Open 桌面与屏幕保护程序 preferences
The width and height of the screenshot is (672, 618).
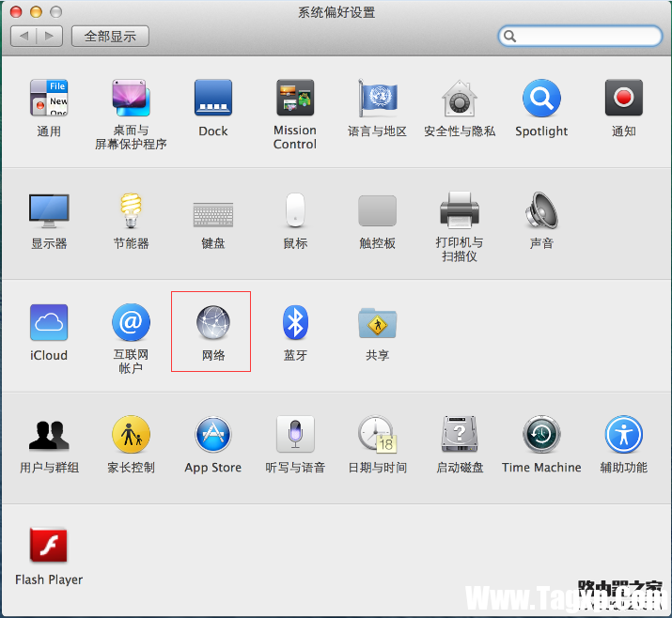131,98
